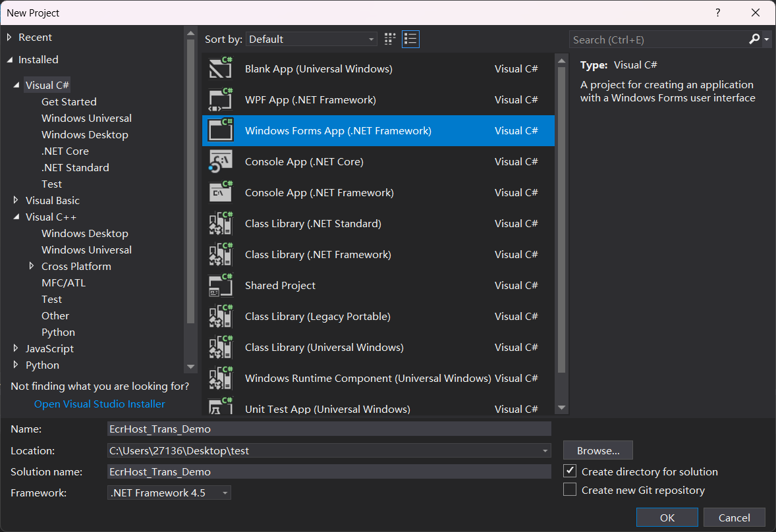776x532 pixels.
Task: Click the Console App (.NET Framework) icon
Action: click(x=221, y=192)
